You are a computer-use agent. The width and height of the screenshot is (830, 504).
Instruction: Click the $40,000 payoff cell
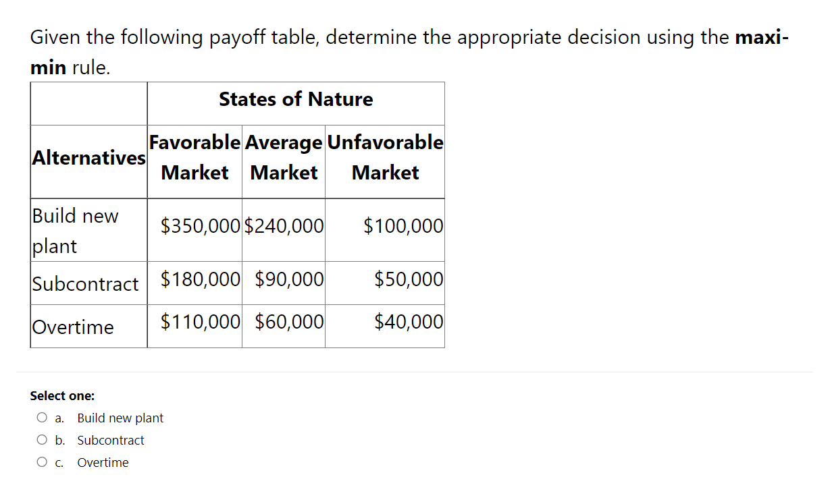pos(409,321)
